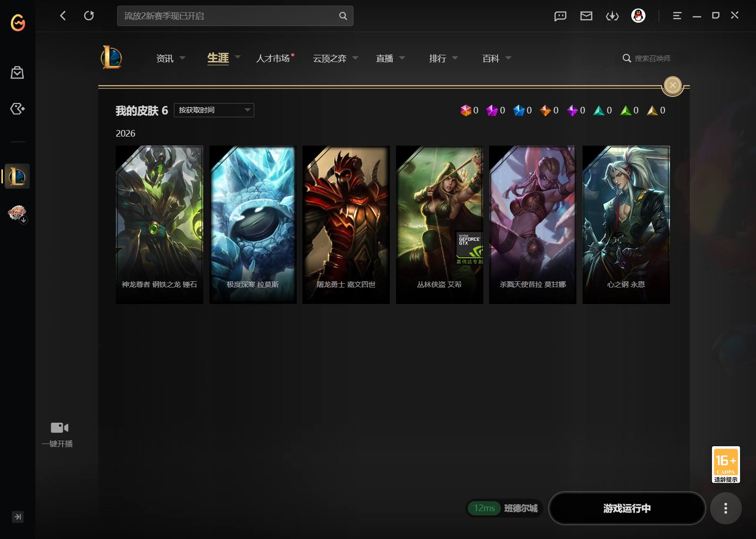Image resolution: width=756 pixels, height=539 pixels.
Task: Click the 班德尔城 server selector
Action: click(521, 508)
